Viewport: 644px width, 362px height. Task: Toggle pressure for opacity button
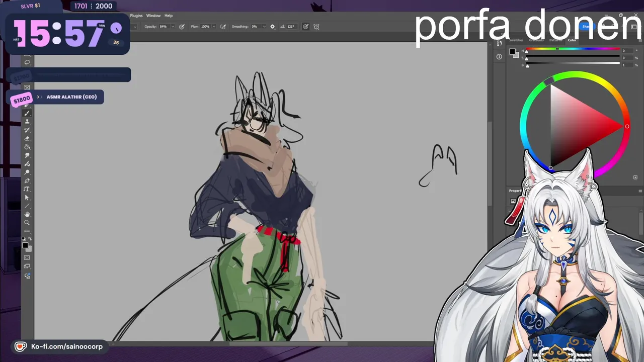182,27
